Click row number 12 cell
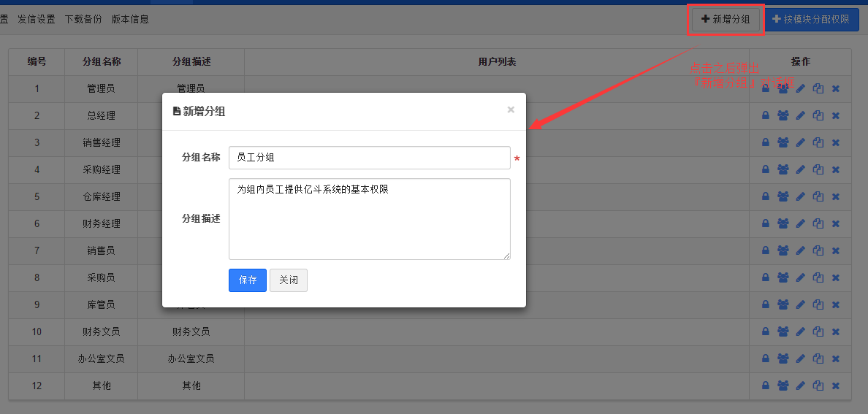 click(37, 386)
